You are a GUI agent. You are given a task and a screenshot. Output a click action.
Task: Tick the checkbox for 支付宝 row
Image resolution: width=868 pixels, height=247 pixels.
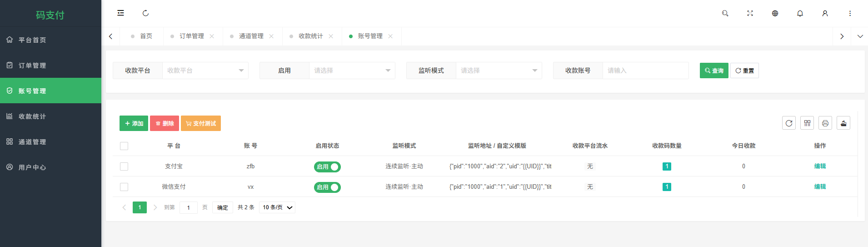pos(124,166)
